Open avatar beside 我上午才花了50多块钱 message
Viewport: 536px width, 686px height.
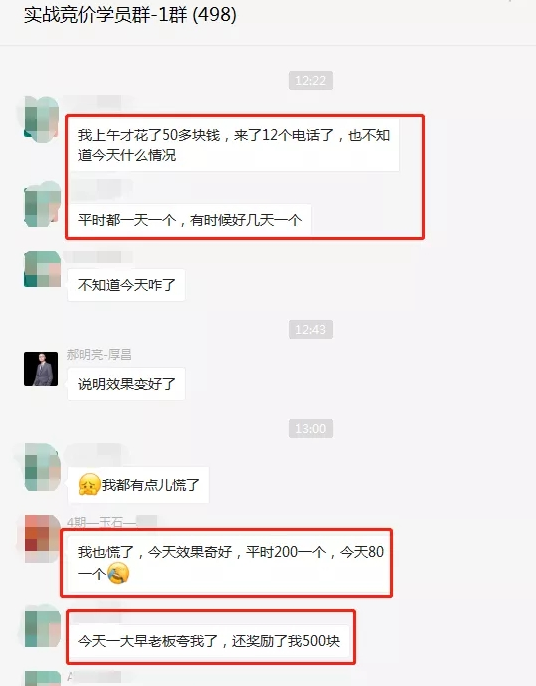(x=41, y=119)
